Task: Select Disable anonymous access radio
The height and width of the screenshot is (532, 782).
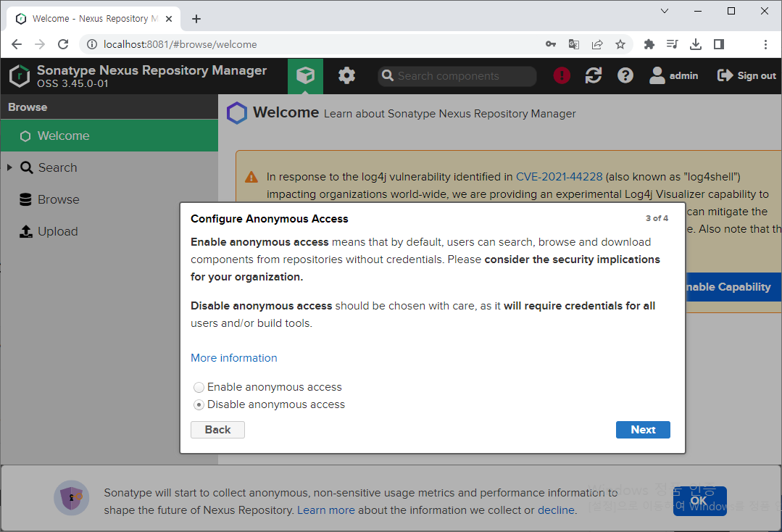Action: [199, 405]
